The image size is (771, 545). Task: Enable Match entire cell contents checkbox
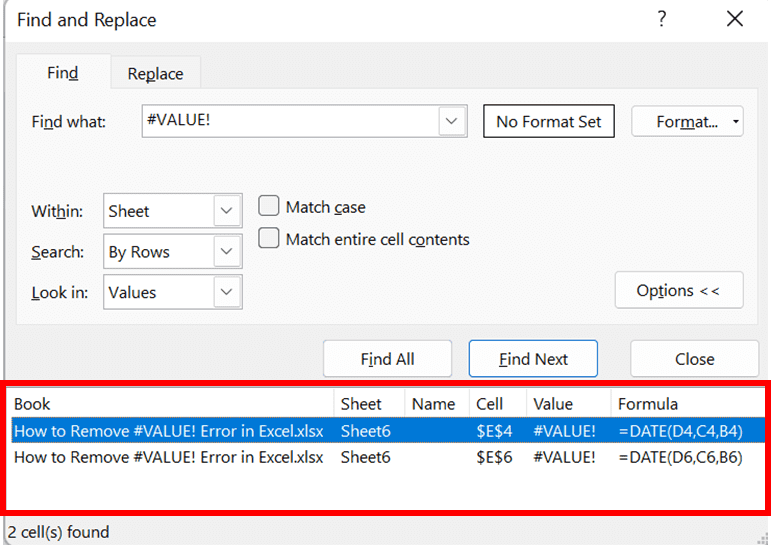tap(268, 238)
